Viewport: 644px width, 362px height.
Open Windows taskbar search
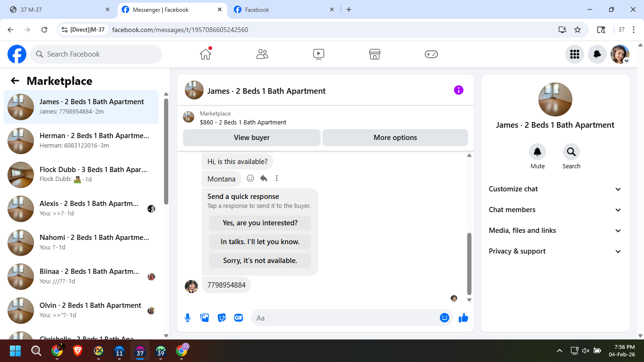point(36,351)
